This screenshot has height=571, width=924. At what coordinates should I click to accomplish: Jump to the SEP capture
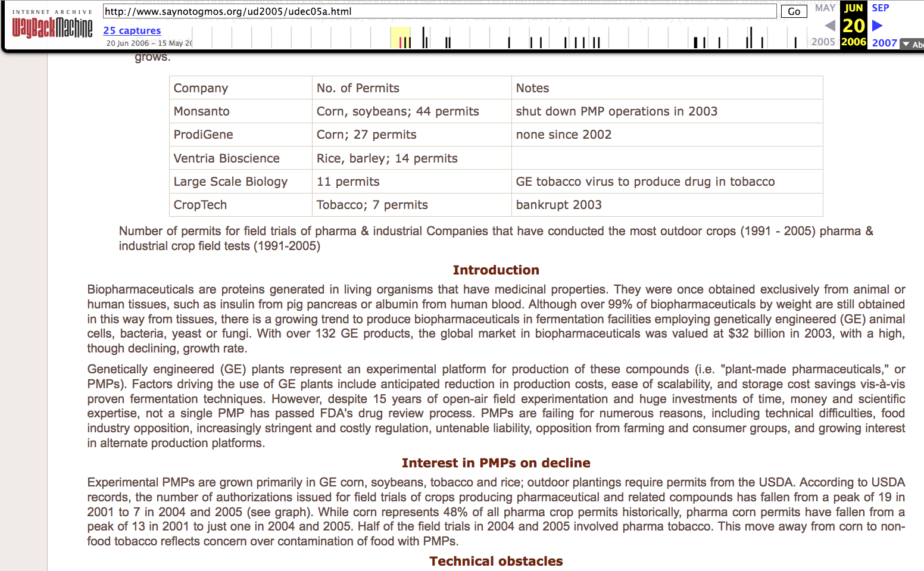[x=881, y=8]
